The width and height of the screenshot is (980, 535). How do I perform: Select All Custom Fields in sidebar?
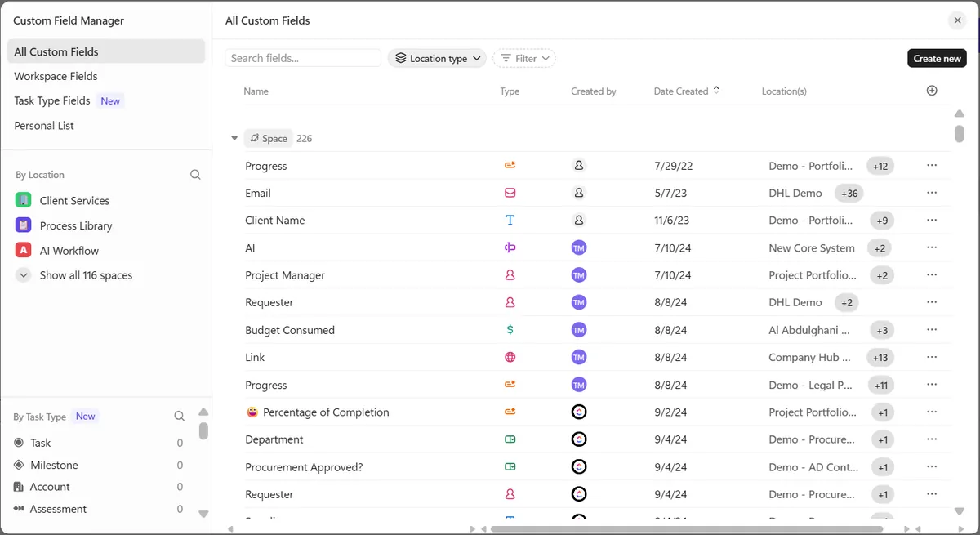coord(106,51)
